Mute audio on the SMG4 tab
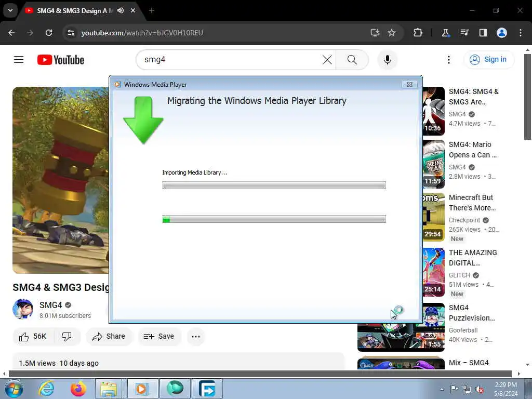The width and height of the screenshot is (532, 399). pos(121,10)
